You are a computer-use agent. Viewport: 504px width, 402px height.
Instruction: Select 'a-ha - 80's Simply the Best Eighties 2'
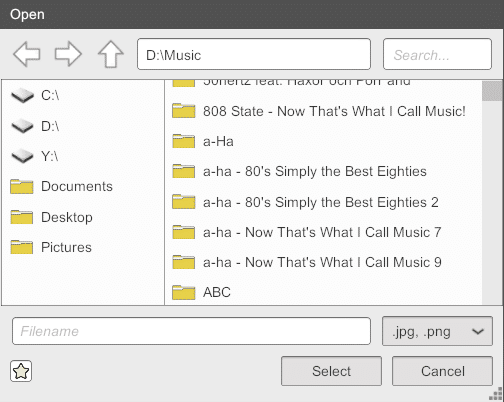coord(321,202)
